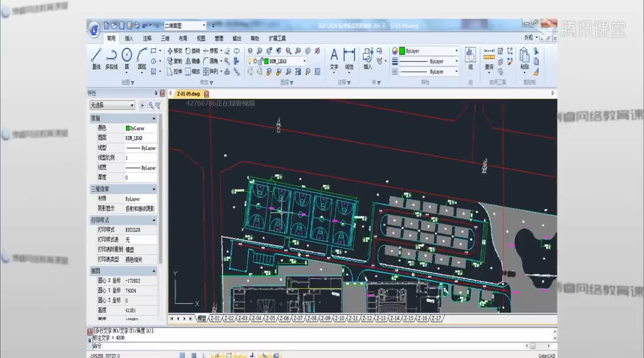This screenshot has width=644, height=358.
Task: Toggle the layer lock icon for DIM_LEAD
Action: [x=261, y=61]
